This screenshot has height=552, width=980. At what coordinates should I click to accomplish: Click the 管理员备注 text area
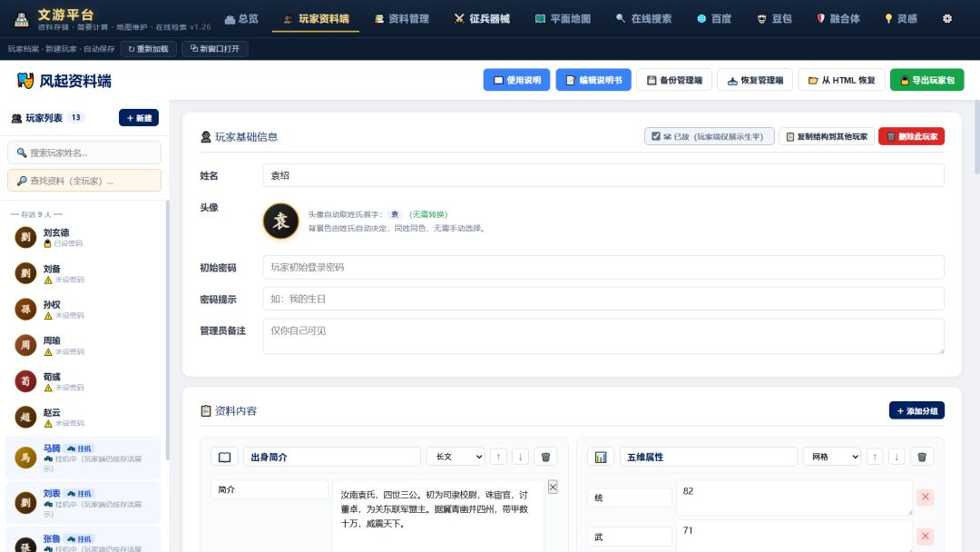tap(603, 336)
